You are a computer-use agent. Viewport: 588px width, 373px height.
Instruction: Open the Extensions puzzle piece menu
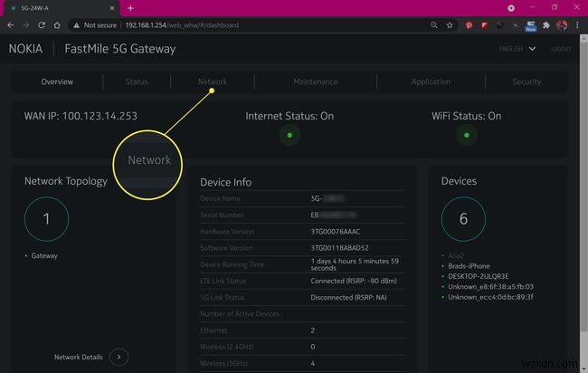546,25
